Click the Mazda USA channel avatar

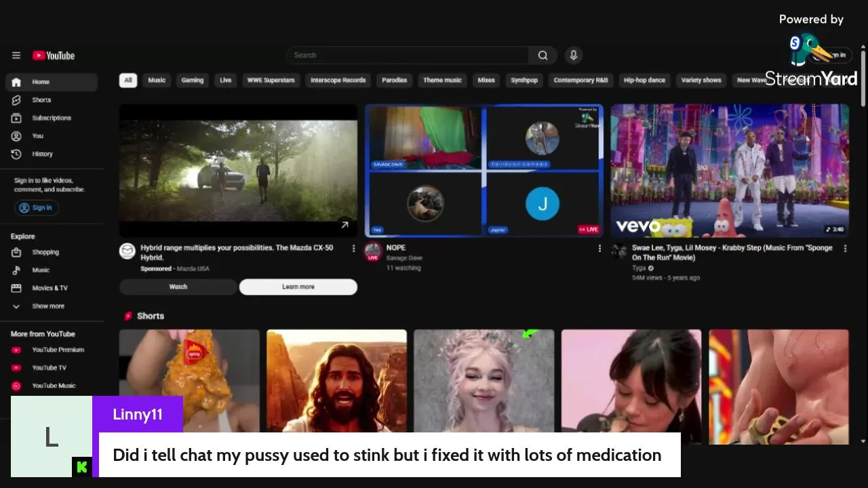click(127, 251)
